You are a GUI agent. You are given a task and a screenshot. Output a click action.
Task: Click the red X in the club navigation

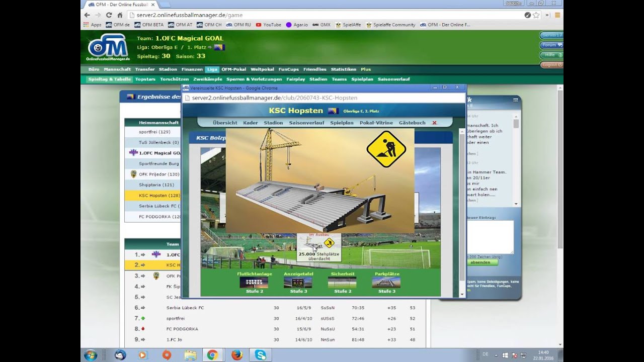434,123
